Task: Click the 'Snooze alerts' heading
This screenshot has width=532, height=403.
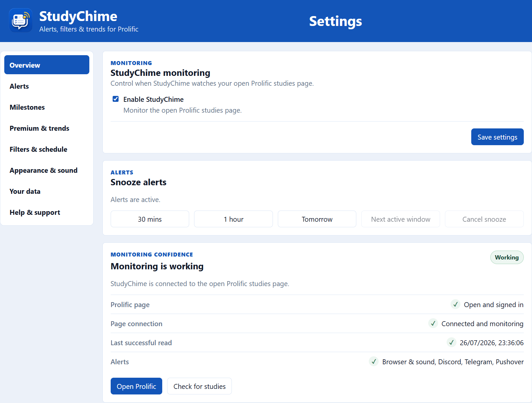Action: 139,182
